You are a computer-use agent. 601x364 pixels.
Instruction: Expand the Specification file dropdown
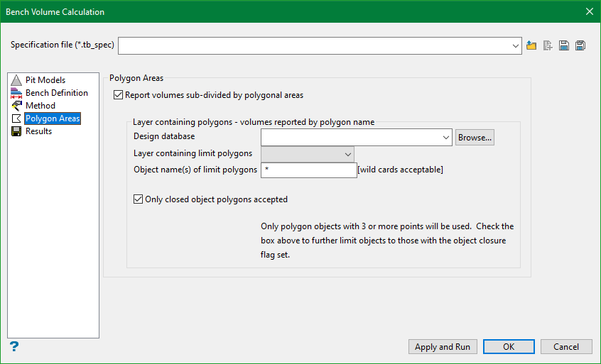[x=516, y=45]
